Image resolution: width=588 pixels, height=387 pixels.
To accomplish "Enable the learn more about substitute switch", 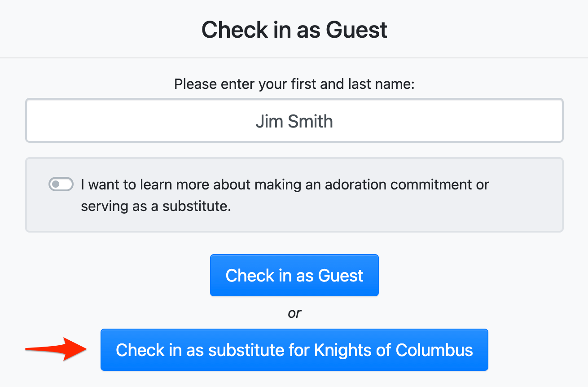I will pyautogui.click(x=61, y=185).
